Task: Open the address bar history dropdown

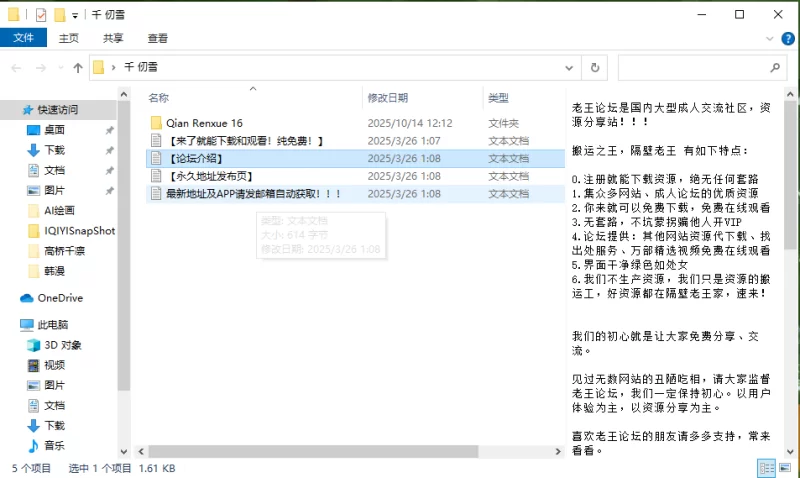Action: pyautogui.click(x=570, y=68)
